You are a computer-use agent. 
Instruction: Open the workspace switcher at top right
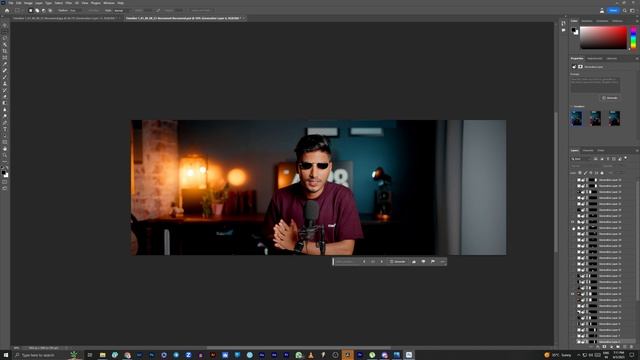pyautogui.click(x=633, y=11)
